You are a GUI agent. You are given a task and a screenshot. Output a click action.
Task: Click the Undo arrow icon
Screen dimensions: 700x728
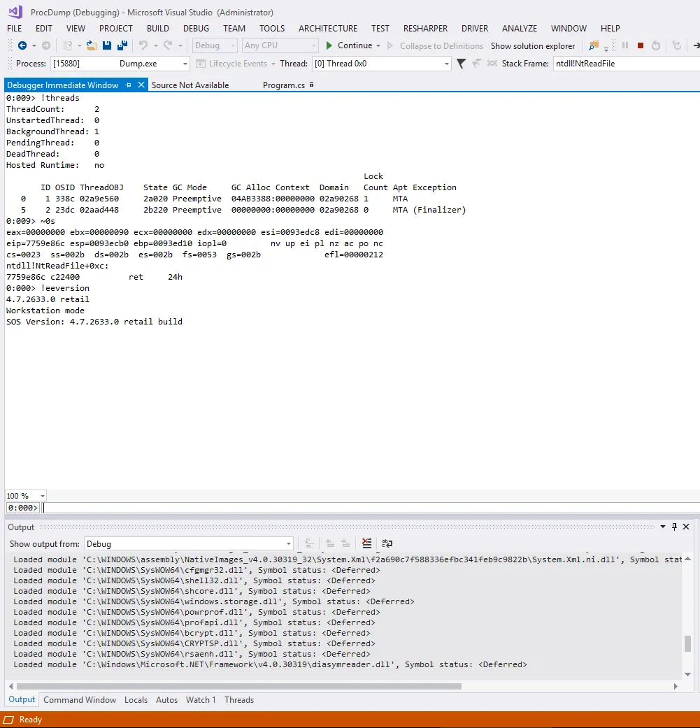(x=143, y=45)
